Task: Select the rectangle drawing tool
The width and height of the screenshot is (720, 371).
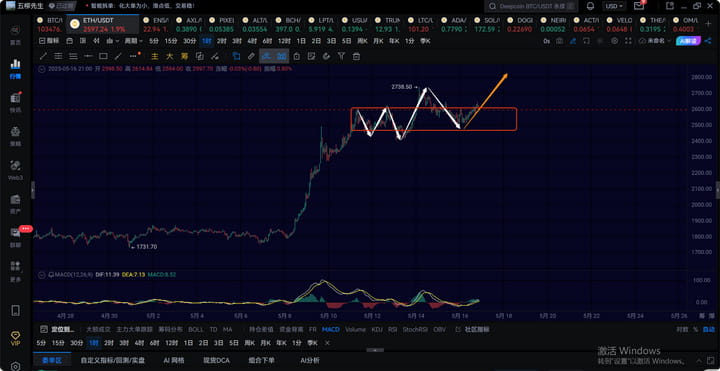Action: 103,56
